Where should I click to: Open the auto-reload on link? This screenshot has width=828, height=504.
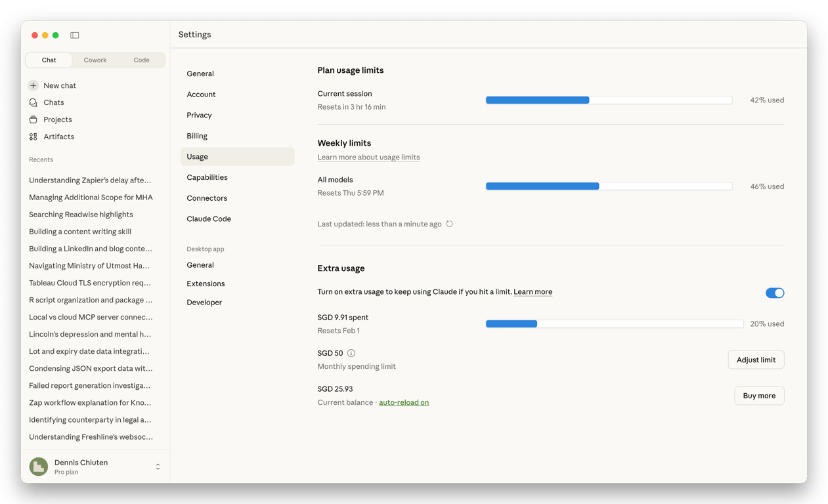pyautogui.click(x=404, y=402)
